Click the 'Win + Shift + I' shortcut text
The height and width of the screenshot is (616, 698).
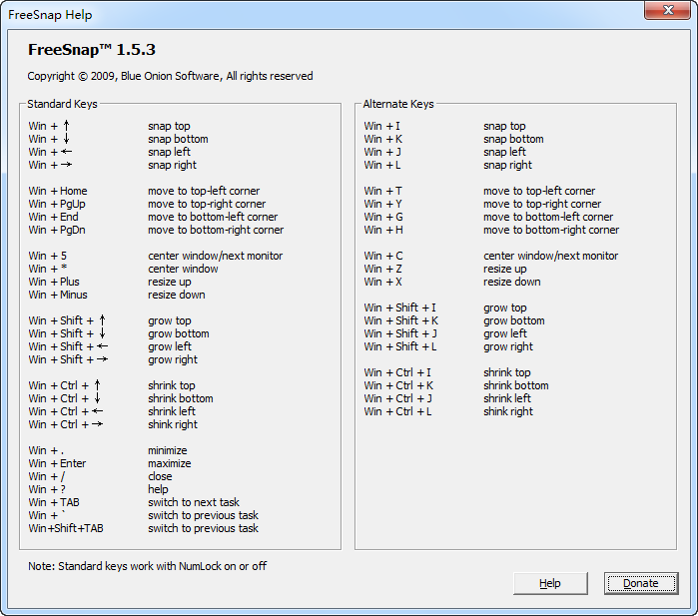[x=399, y=308]
